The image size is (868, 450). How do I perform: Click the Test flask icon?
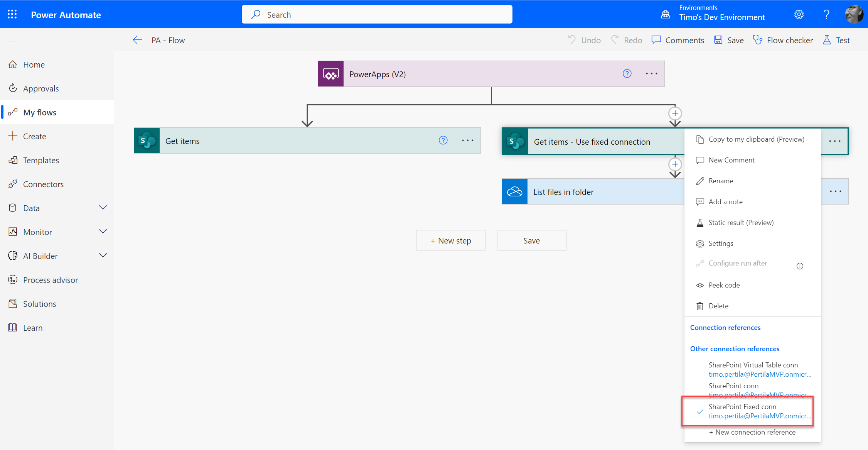[827, 40]
